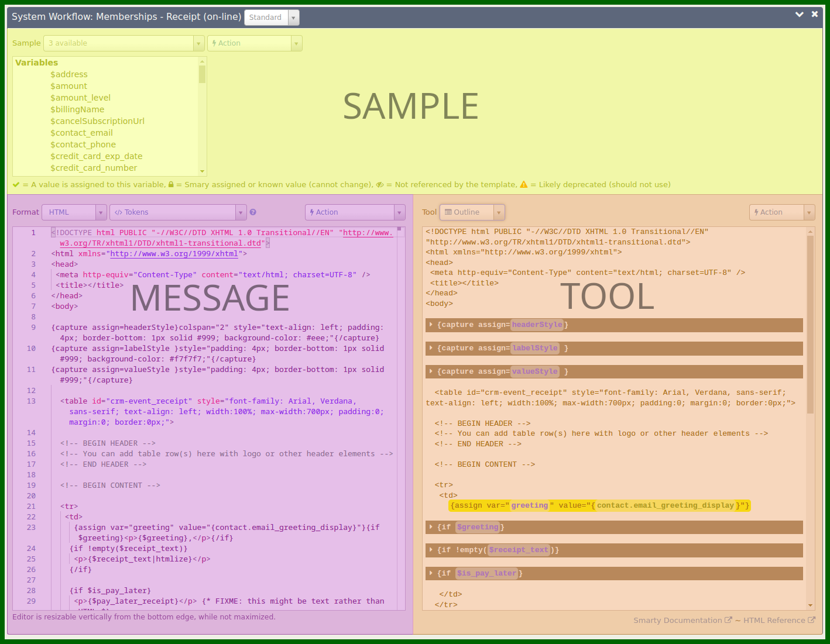Select the $cancelSubscriptionUrl variable
Image resolution: width=830 pixels, height=644 pixels.
pyautogui.click(x=97, y=121)
